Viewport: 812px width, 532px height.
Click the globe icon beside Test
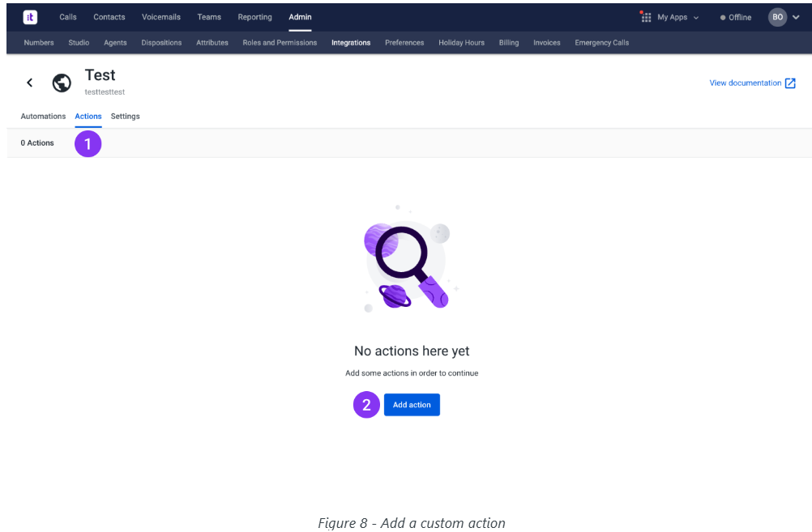[62, 82]
